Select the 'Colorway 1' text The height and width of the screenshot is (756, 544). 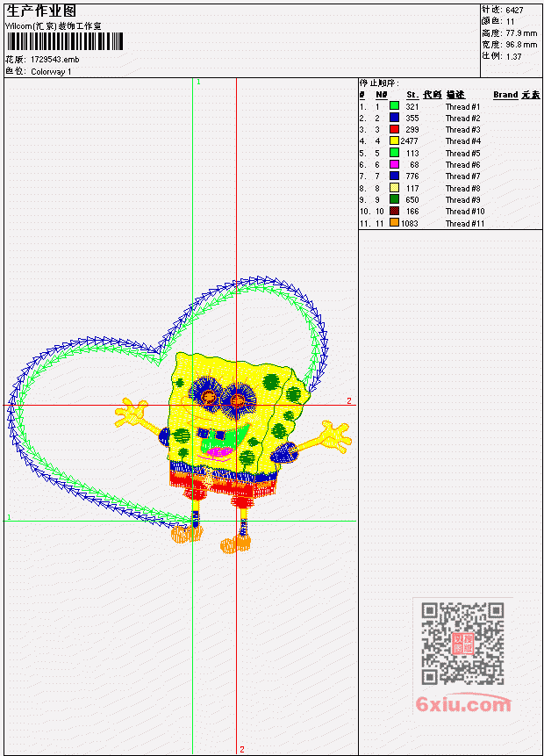51,72
